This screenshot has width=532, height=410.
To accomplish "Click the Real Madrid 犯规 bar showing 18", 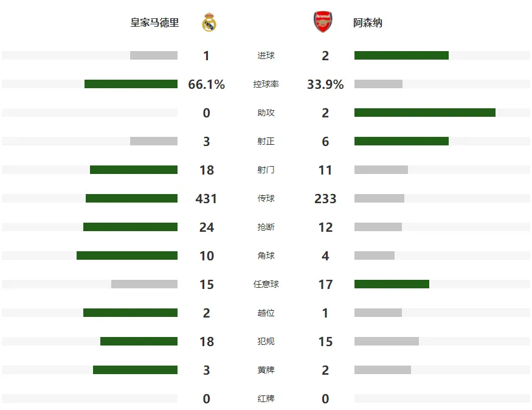I will pos(139,341).
